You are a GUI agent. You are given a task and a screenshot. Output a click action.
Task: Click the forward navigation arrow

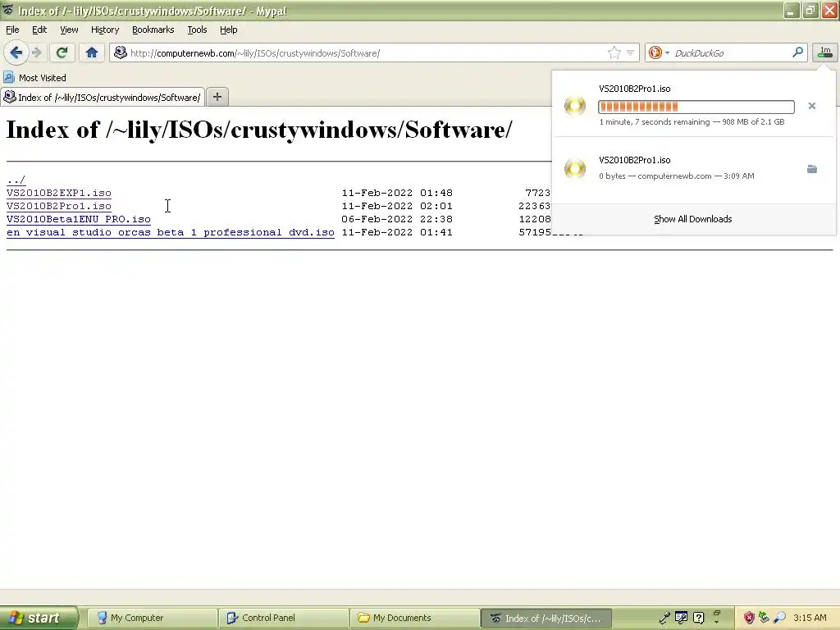pyautogui.click(x=36, y=52)
